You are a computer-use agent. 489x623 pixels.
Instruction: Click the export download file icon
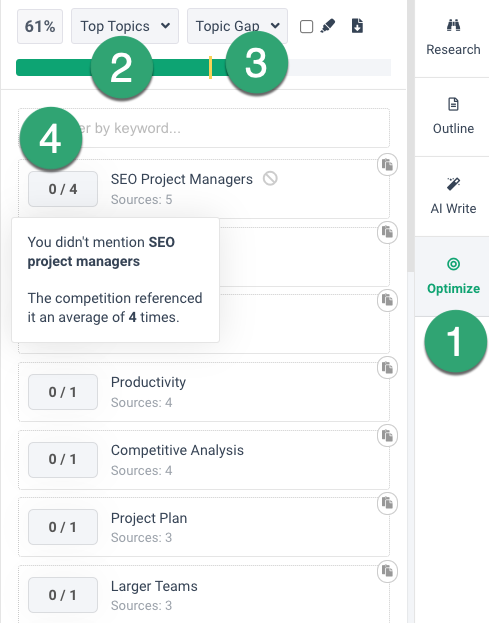[357, 26]
